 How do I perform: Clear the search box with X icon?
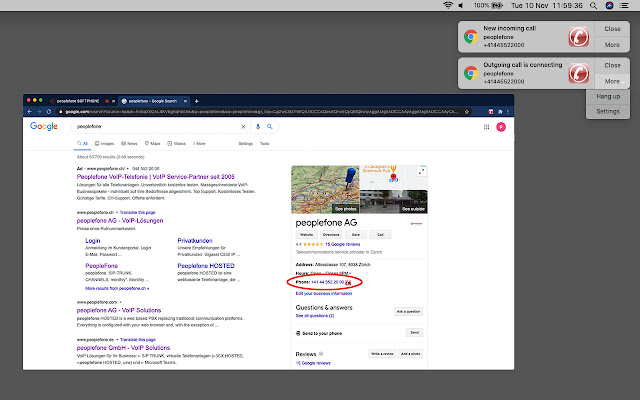[244, 127]
